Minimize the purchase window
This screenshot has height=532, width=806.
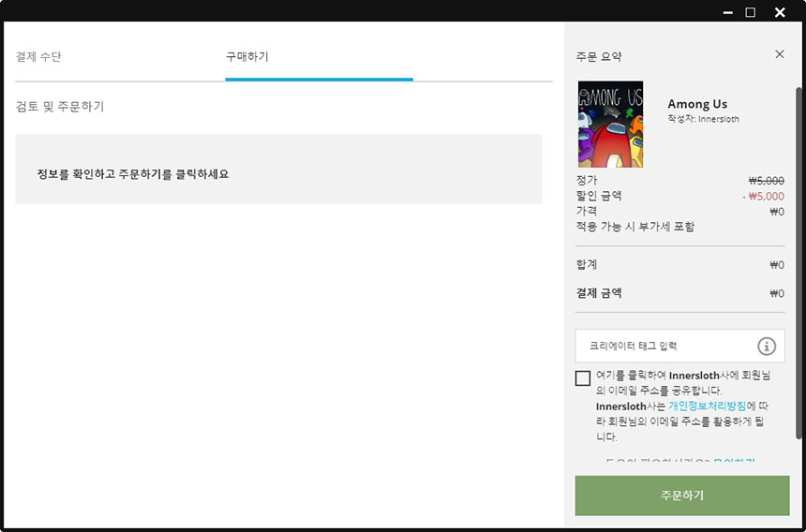728,12
